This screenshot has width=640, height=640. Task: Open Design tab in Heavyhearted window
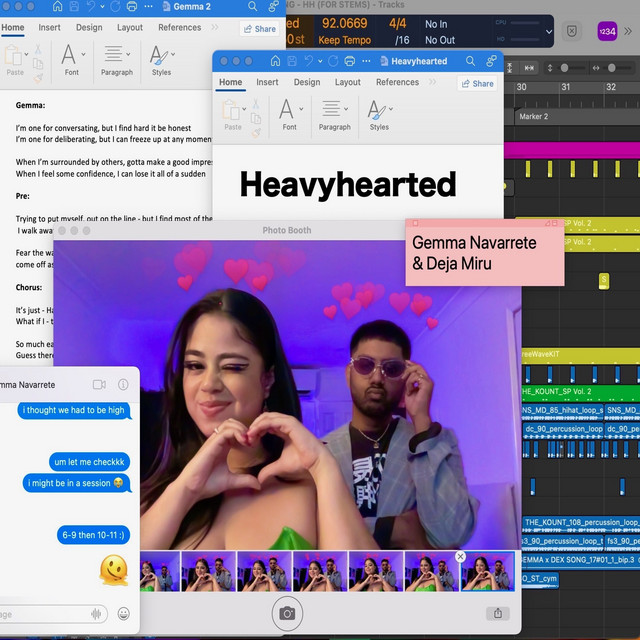click(307, 82)
